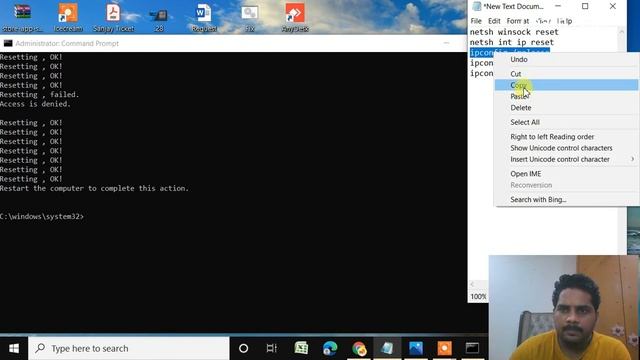
Task: Maximize the Notepad window
Action: (585, 6)
